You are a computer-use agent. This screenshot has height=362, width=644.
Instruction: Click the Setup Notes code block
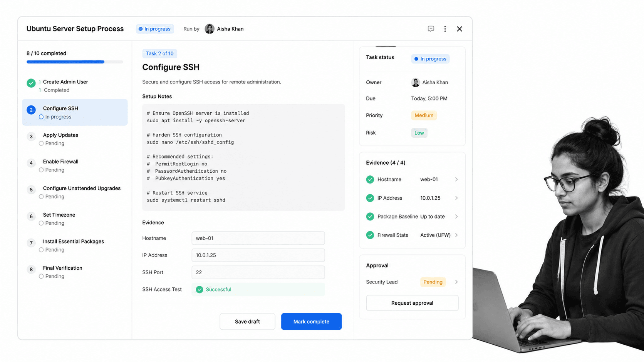click(x=243, y=157)
